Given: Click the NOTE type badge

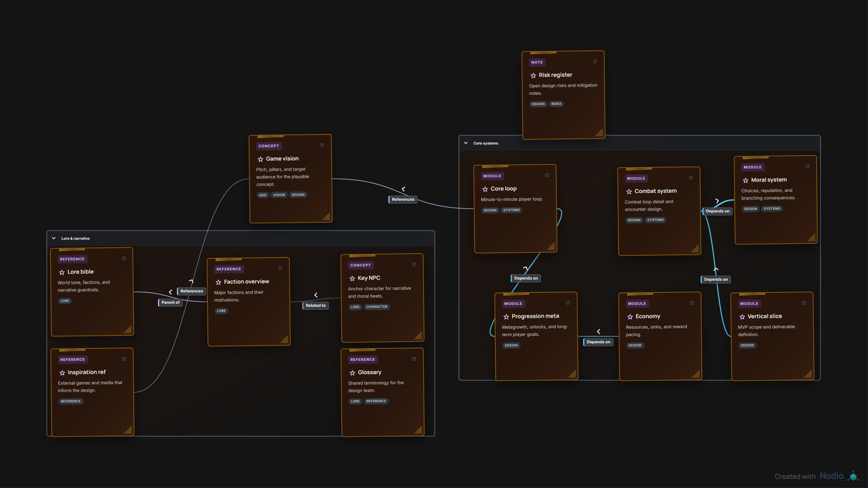Looking at the screenshot, I should click(x=537, y=62).
